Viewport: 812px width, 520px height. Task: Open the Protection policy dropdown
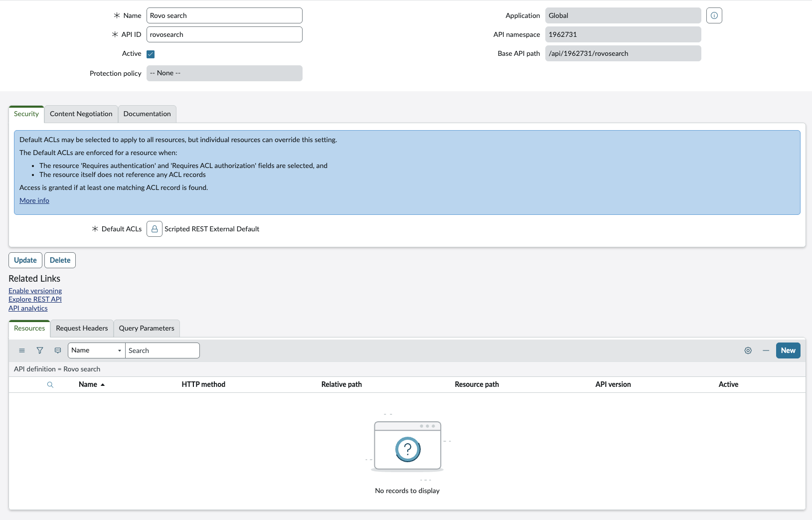[224, 73]
